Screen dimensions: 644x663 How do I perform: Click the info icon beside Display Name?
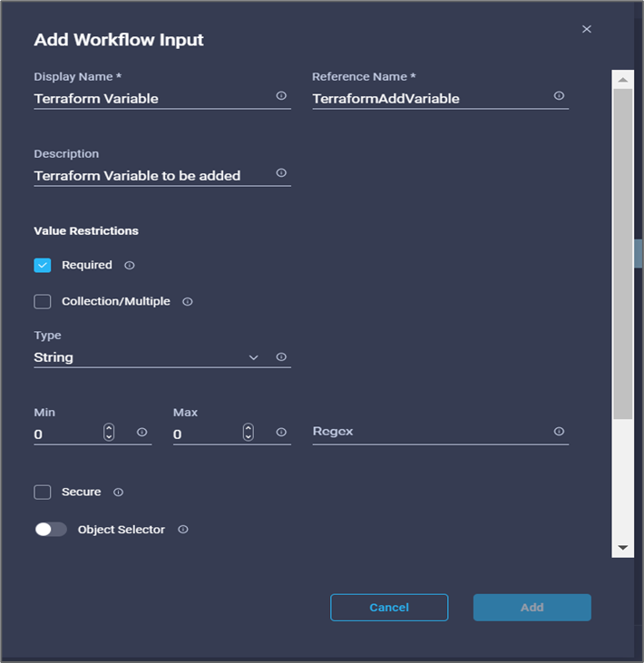[x=281, y=96]
